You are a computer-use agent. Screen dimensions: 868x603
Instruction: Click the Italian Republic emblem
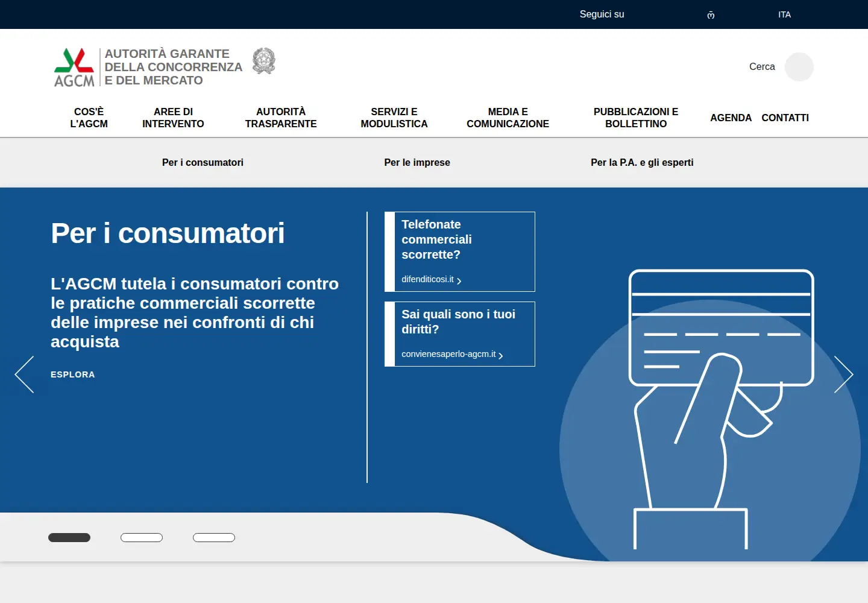pos(263,61)
